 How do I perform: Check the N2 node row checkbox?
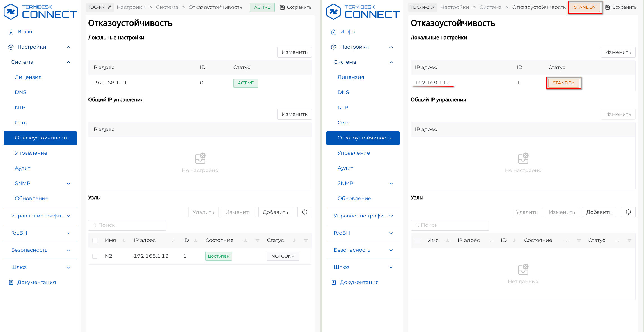tap(95, 256)
